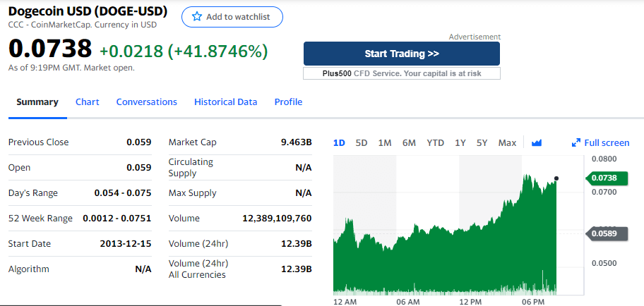Click the +0.0218 (+41.8746%) change text
This screenshot has width=644, height=306.
pyautogui.click(x=184, y=51)
